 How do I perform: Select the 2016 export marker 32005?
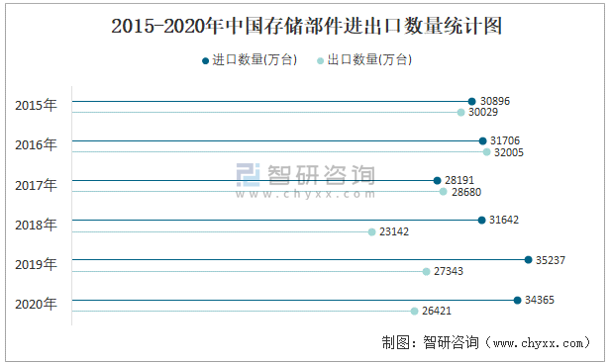(x=486, y=152)
